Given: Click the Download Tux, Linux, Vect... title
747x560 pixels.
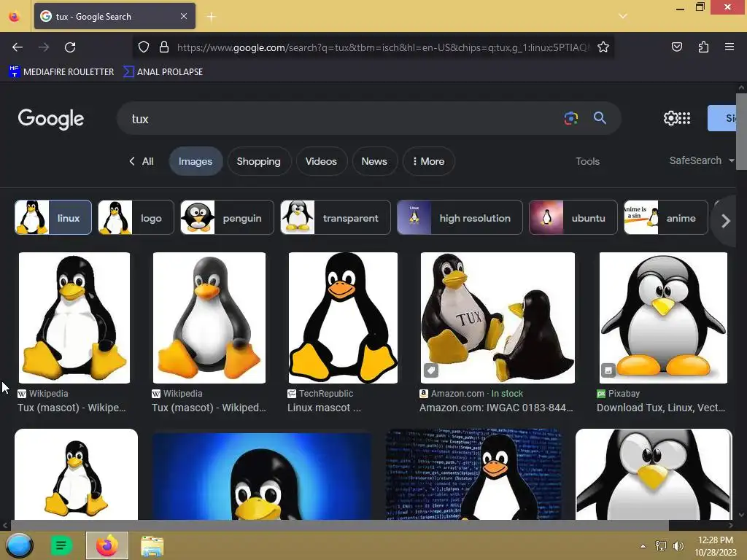Looking at the screenshot, I should [x=661, y=408].
